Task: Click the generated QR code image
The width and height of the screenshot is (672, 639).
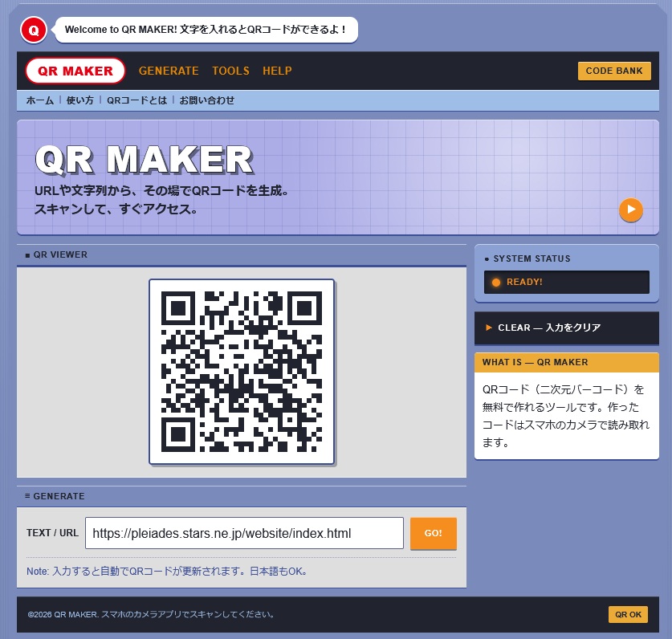Action: [x=242, y=372]
